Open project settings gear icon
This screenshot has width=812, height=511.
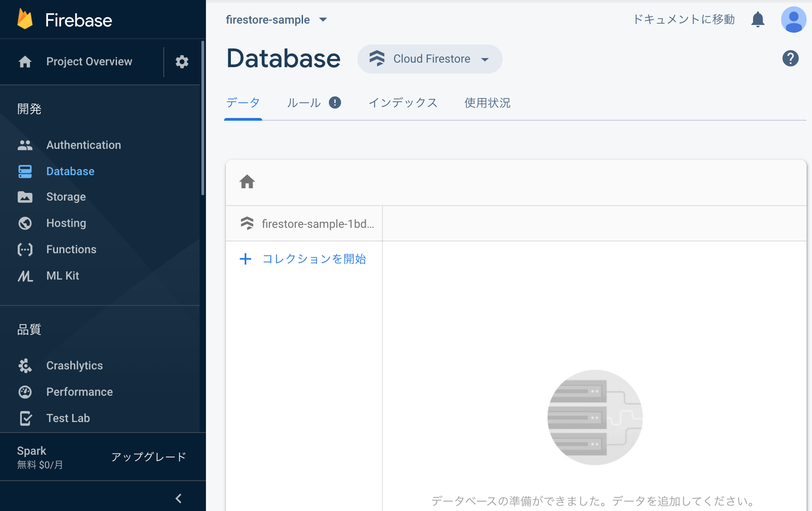182,62
